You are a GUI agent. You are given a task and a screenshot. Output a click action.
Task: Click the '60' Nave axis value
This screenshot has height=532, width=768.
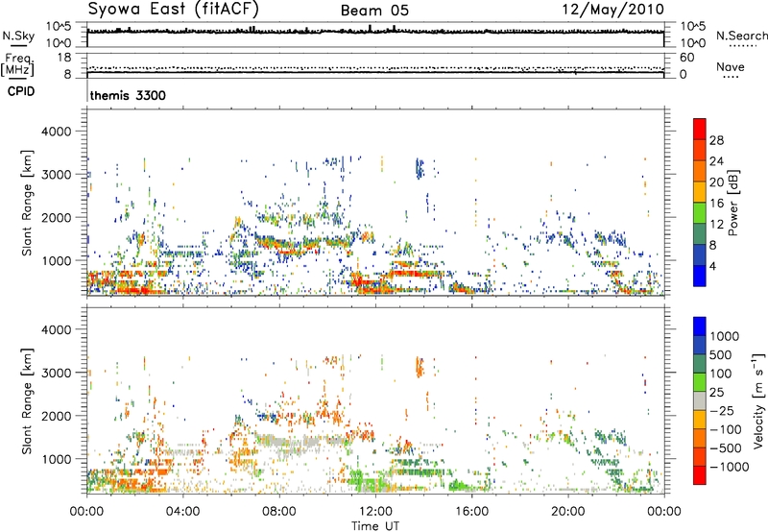(686, 58)
